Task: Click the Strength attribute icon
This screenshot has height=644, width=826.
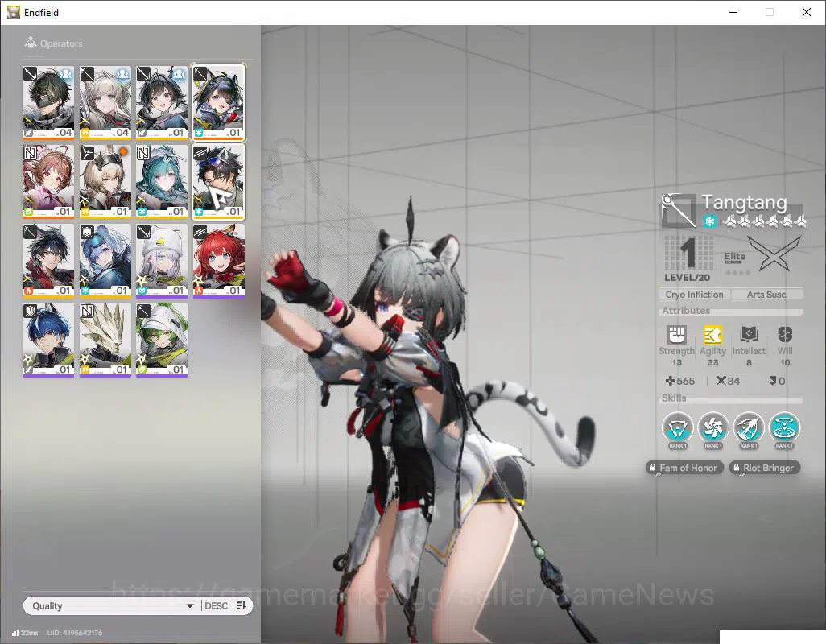Action: click(x=676, y=334)
